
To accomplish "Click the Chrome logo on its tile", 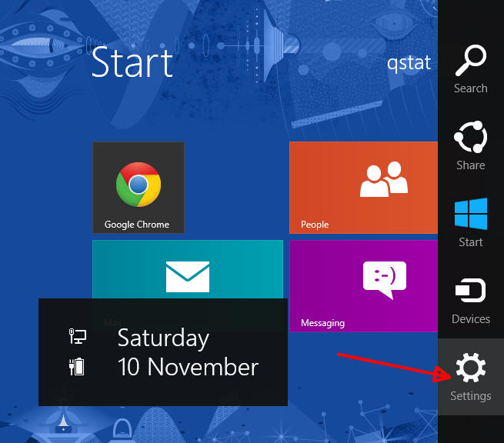I will click(x=139, y=185).
